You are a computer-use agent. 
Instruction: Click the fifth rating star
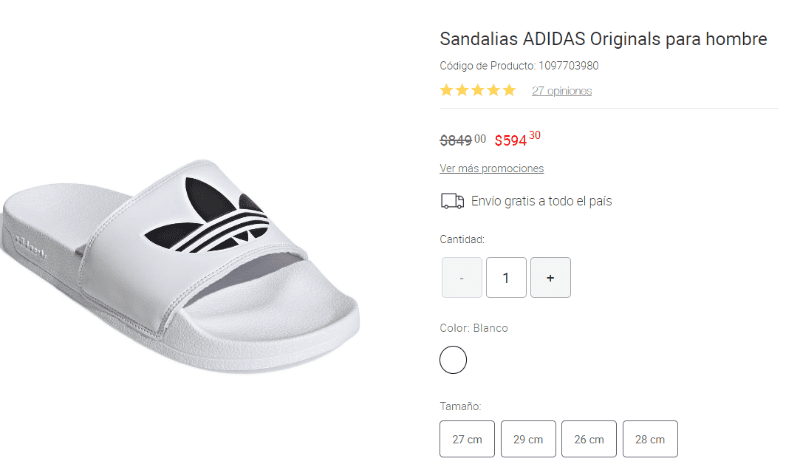[509, 90]
